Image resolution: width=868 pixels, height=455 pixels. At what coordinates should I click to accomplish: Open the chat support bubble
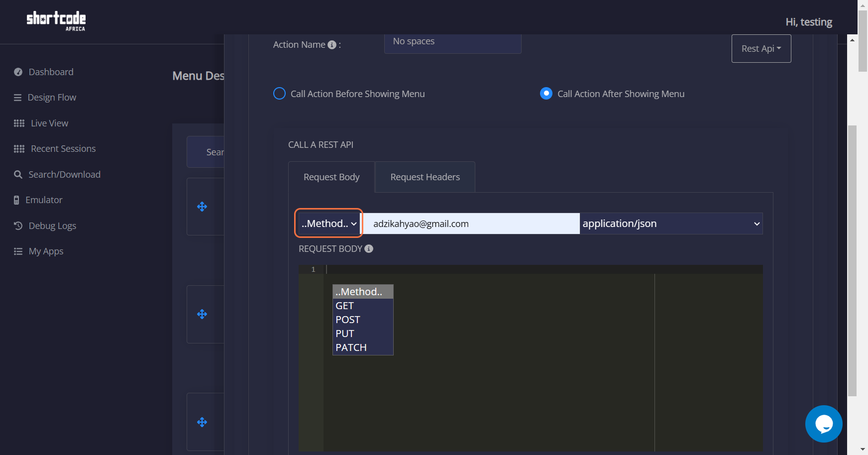824,424
